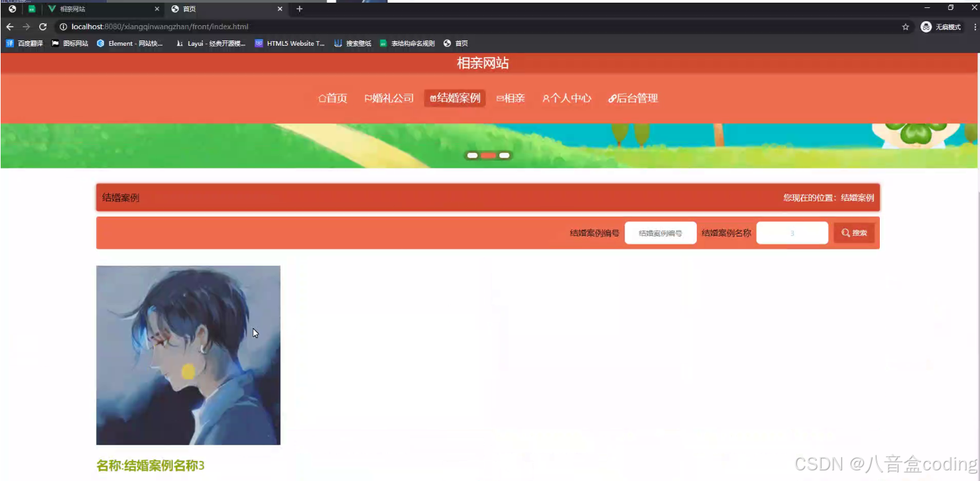Open the 表结构命名规则 bookmark
The width and height of the screenshot is (980, 481).
tap(407, 44)
